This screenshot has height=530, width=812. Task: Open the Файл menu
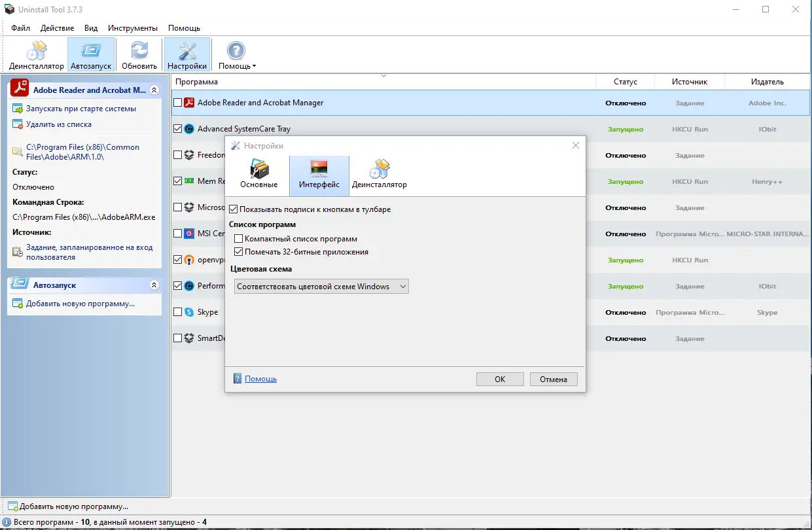tap(20, 28)
